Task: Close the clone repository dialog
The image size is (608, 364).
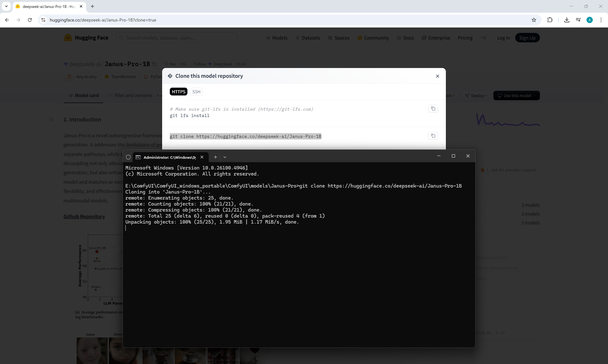Action: 437,76
